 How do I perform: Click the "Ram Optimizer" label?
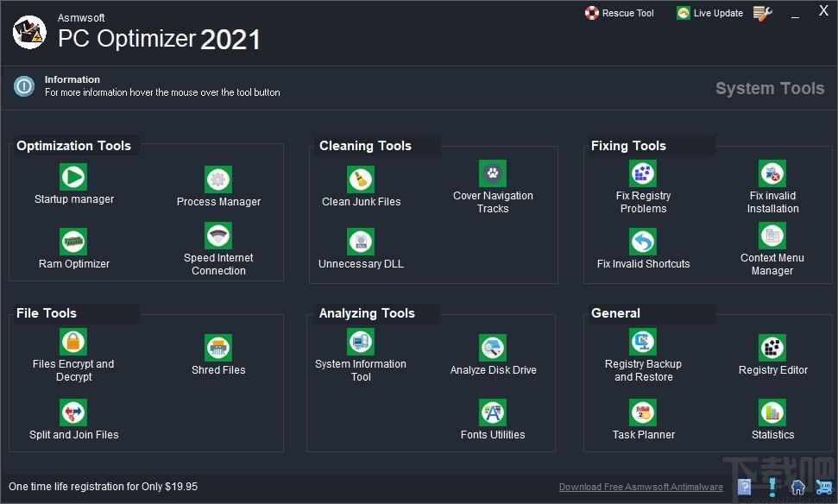(74, 263)
